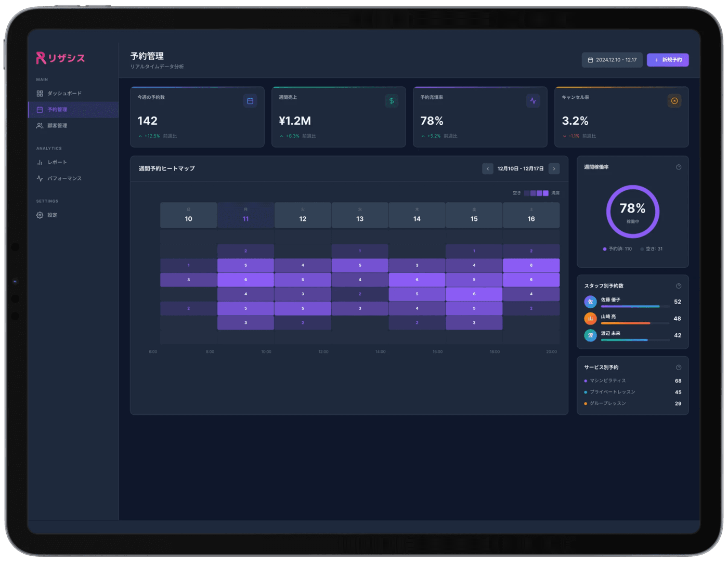The image size is (728, 563).
Task: Click 山崎 亮's orange progress bar
Action: click(x=635, y=323)
